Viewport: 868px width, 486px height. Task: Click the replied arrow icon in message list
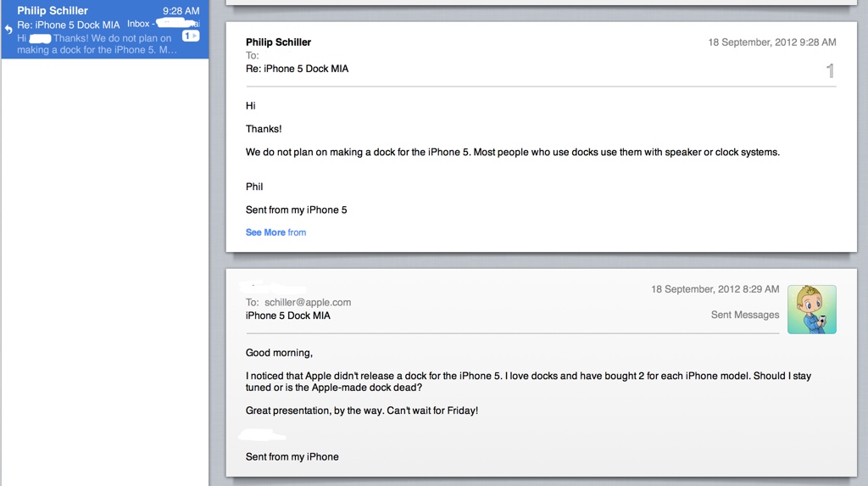point(8,29)
